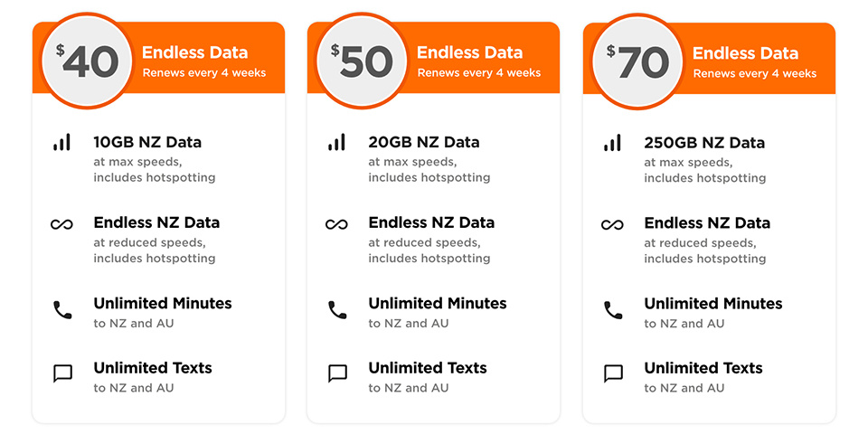Select the $40 price circle
Screen dimensions: 868x434
[88, 61]
